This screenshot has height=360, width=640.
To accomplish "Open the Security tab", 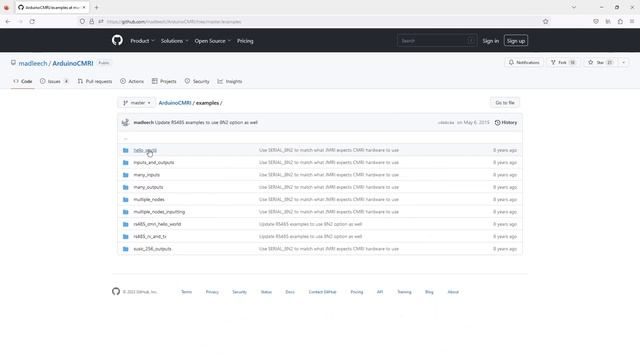I will (197, 81).
